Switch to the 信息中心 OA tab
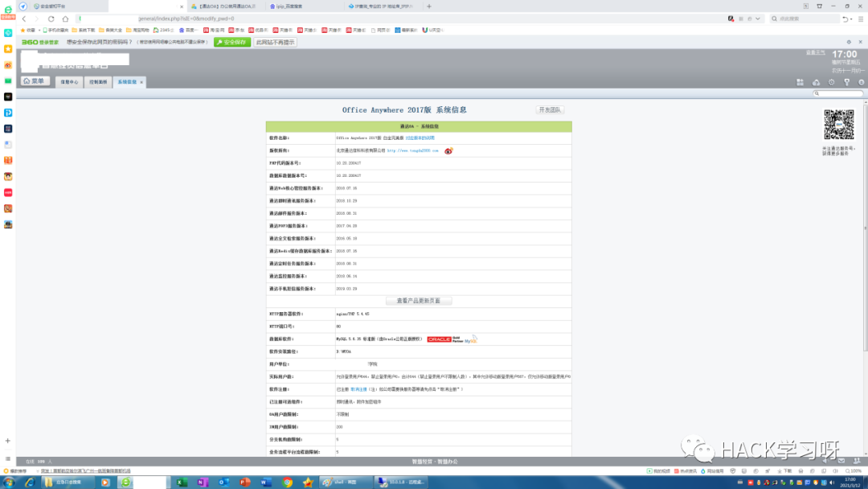Screen dimensions: 868x489 click(69, 82)
